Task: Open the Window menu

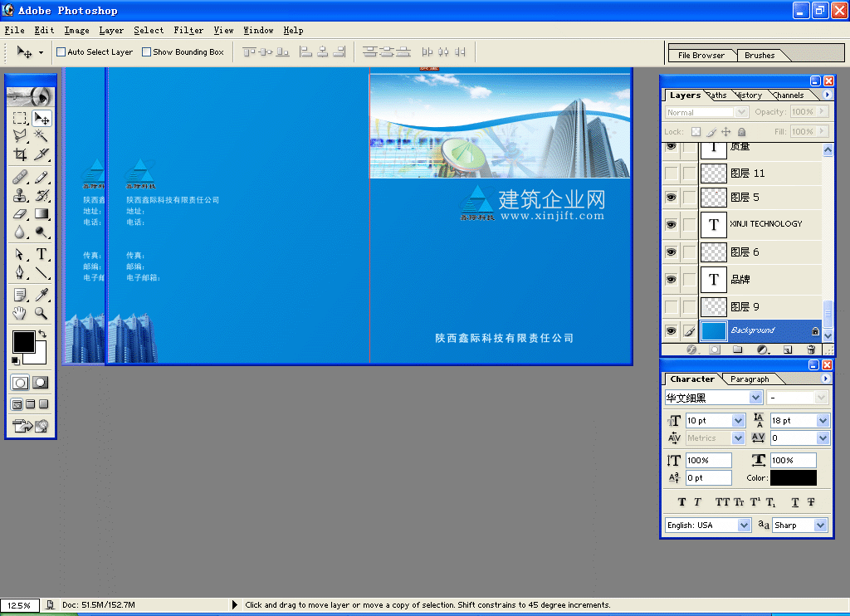Action: click(259, 31)
